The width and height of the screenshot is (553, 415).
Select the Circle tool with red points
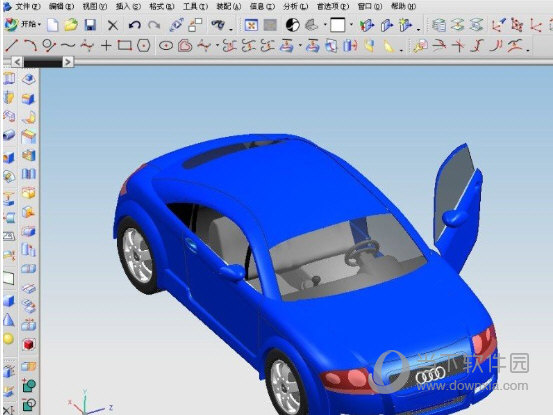[49, 45]
